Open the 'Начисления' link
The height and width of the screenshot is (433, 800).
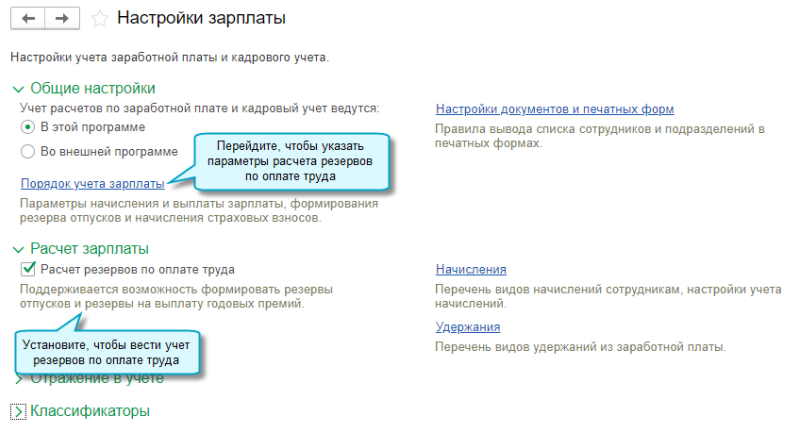pyautogui.click(x=471, y=269)
